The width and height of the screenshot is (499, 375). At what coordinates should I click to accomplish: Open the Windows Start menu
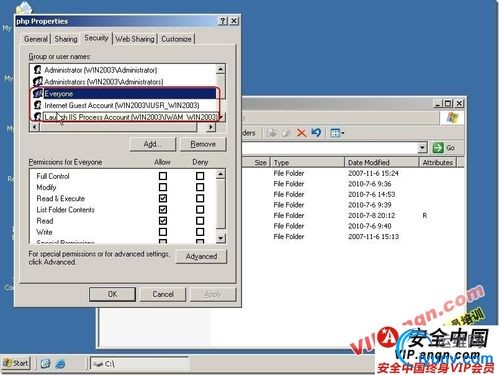(x=16, y=363)
